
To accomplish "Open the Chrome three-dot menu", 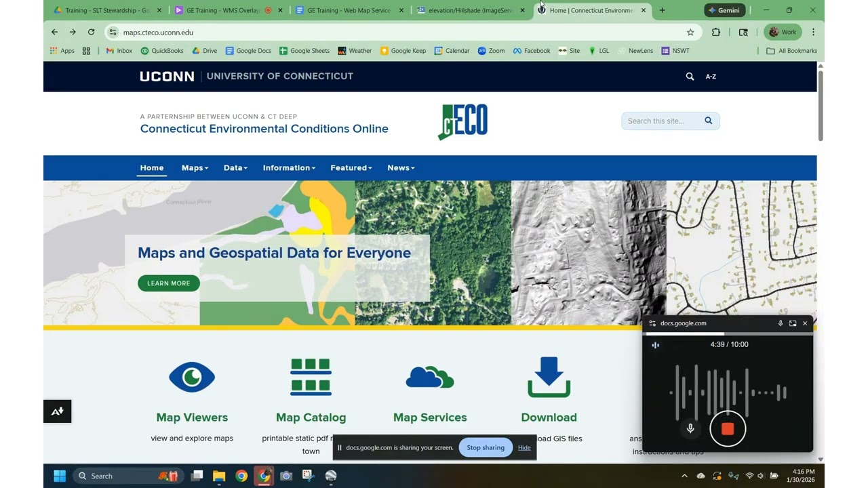I will 813,32.
